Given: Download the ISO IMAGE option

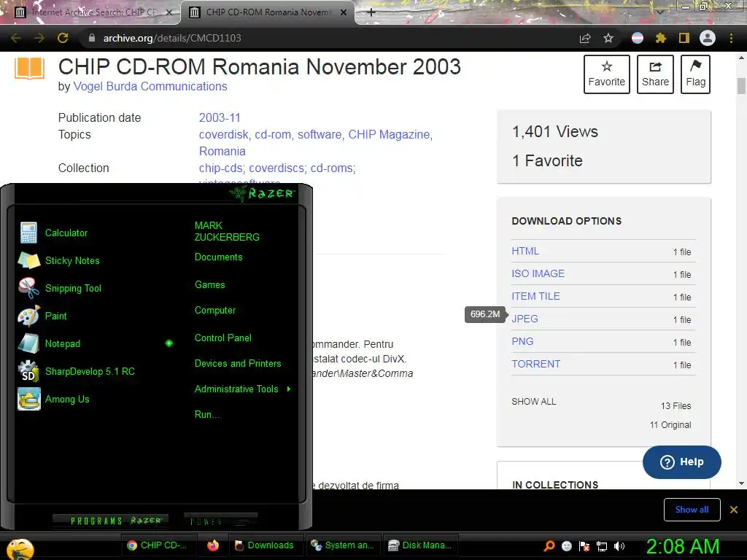Looking at the screenshot, I should 538,274.
